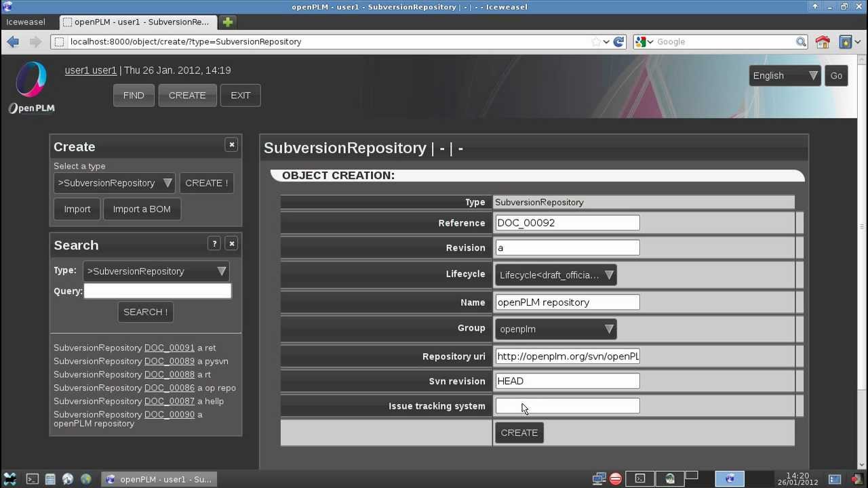
Task: Click the Reference field DOC_00092
Action: pos(568,223)
